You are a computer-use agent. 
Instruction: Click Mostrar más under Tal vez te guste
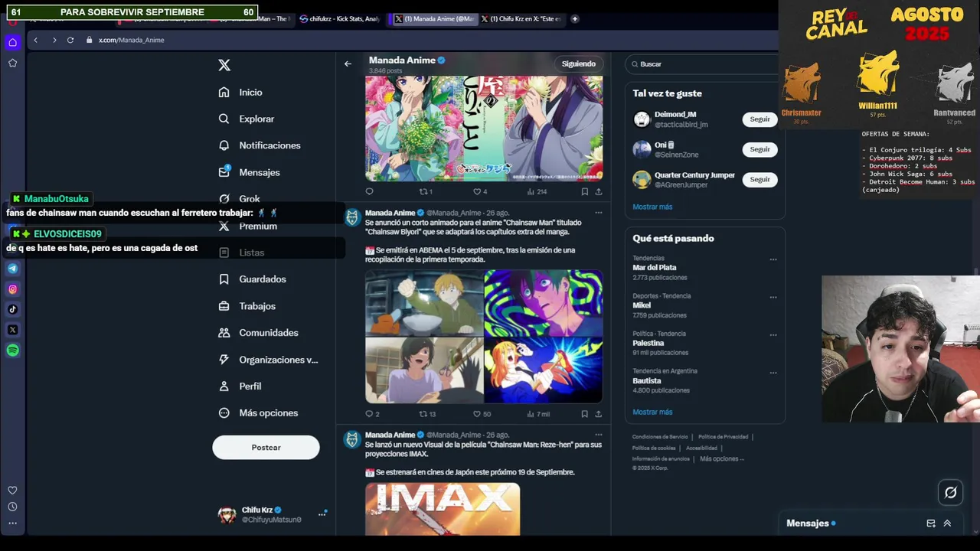(x=652, y=207)
